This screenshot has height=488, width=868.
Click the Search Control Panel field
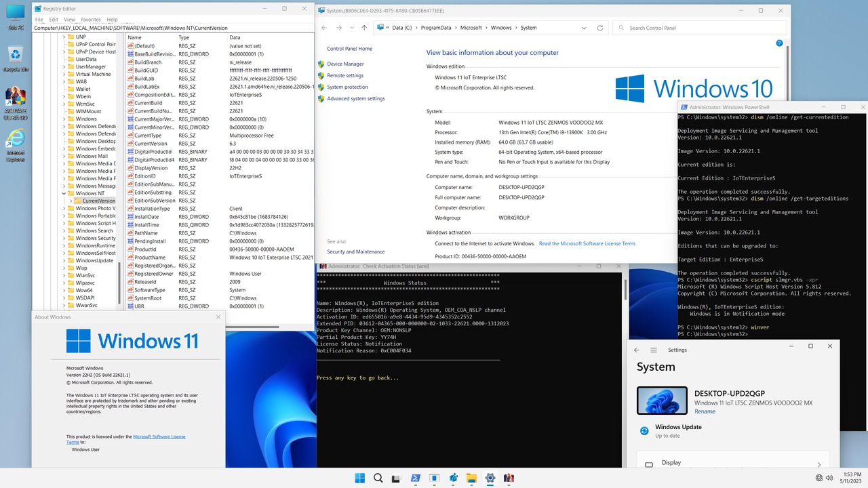[x=699, y=28]
